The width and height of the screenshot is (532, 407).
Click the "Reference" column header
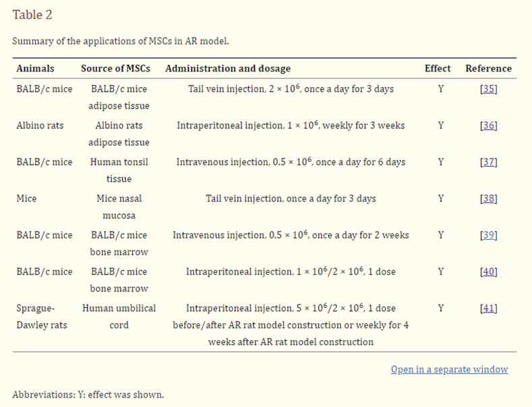pos(488,68)
